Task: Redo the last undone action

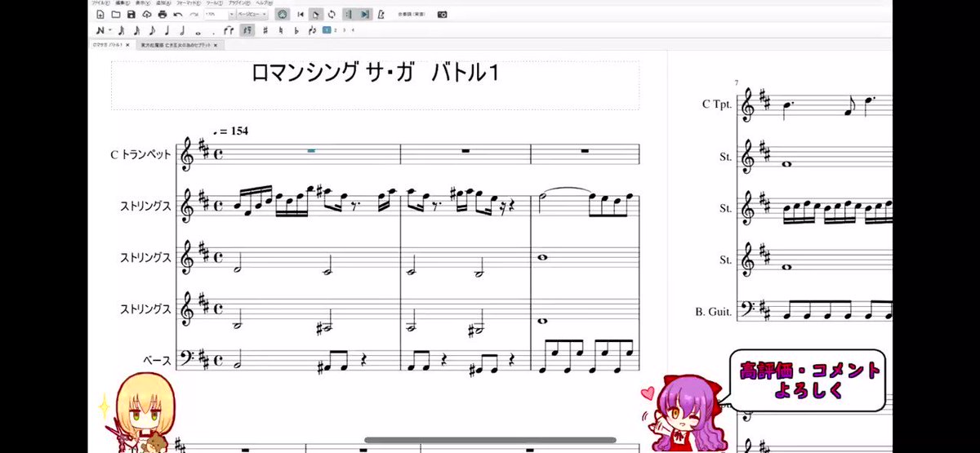Action: pos(194,15)
